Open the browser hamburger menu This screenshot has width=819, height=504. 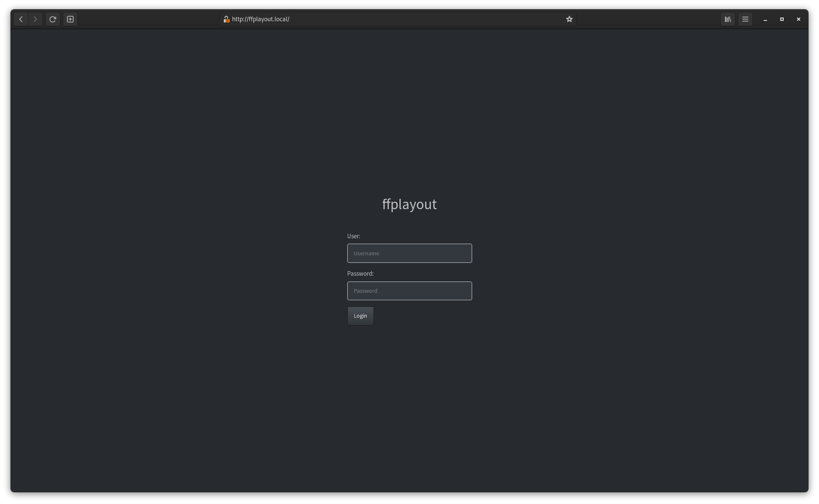(745, 19)
